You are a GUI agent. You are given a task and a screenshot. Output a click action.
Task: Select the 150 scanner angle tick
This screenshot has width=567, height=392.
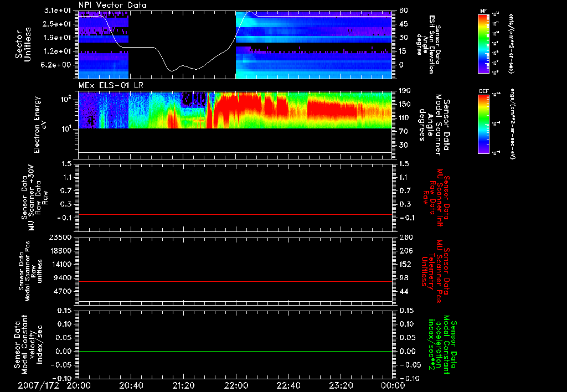[x=405, y=104]
